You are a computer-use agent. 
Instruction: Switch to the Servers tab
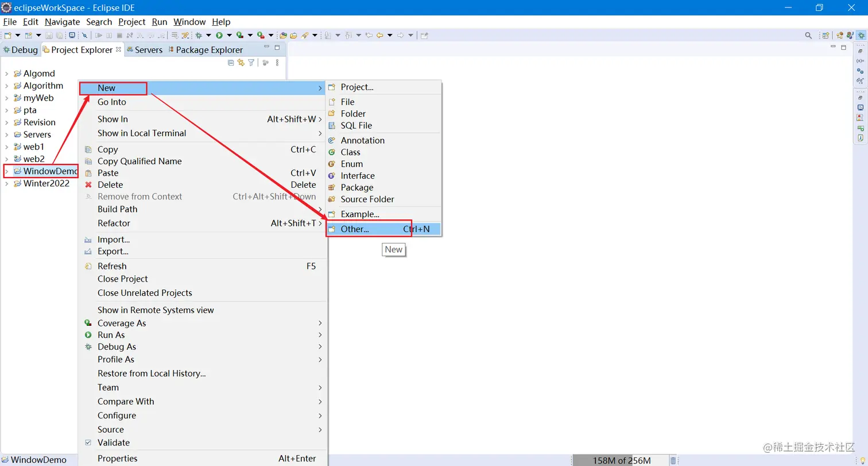point(145,50)
